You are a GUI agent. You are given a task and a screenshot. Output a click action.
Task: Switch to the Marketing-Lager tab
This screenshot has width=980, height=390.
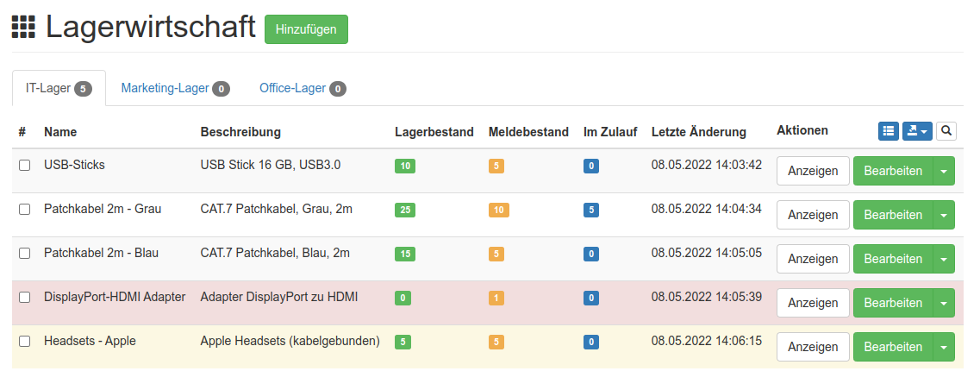pos(165,88)
